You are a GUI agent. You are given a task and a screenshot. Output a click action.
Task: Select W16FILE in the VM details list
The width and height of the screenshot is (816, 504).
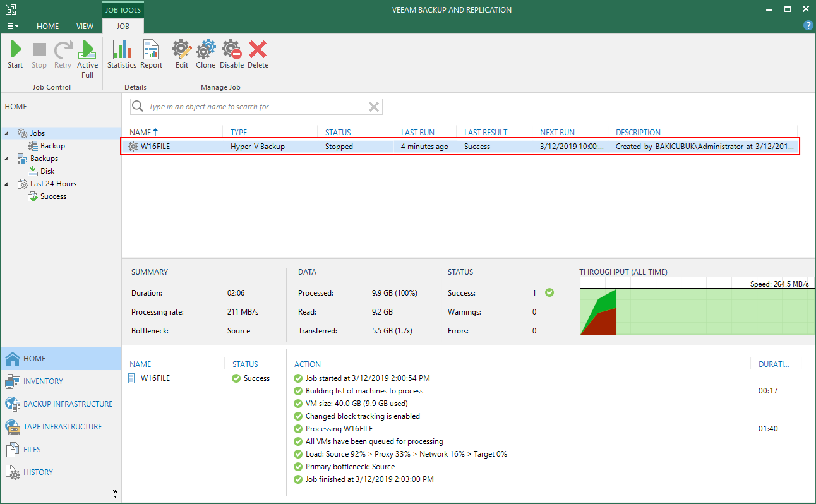tap(155, 378)
